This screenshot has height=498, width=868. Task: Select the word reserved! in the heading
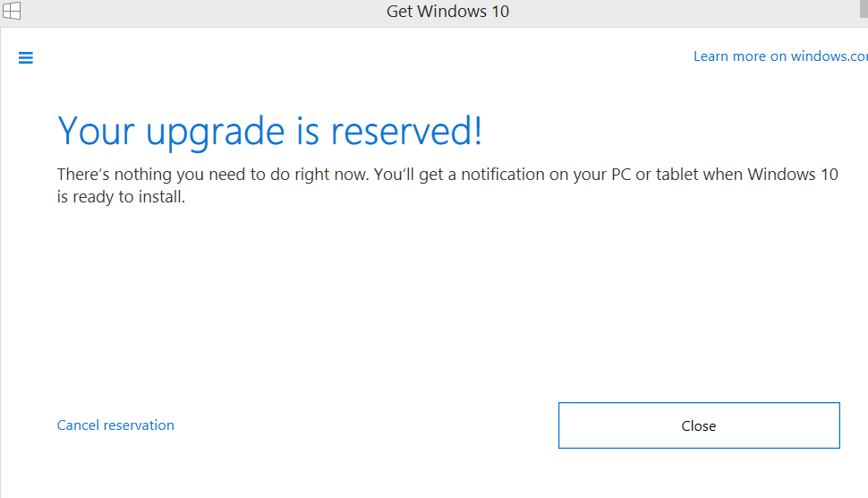point(407,131)
